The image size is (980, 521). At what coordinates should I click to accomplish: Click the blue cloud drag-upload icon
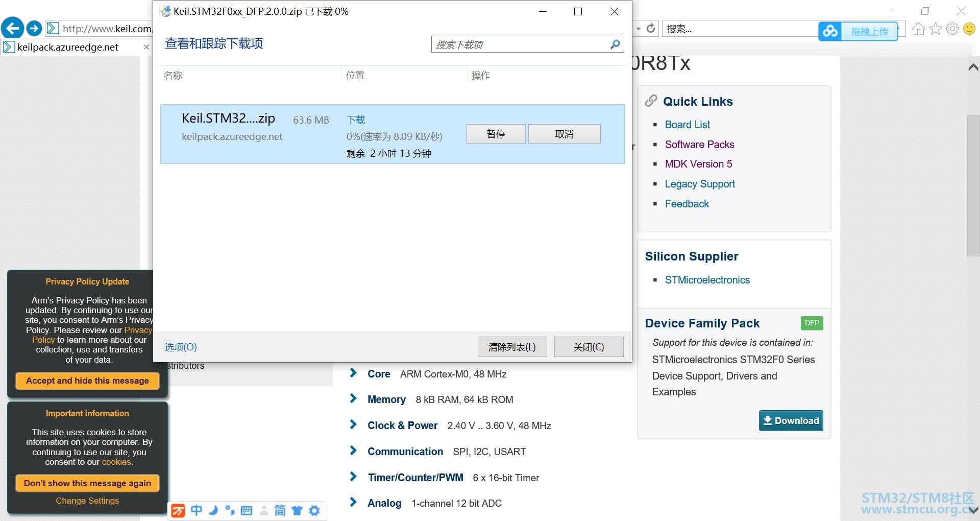coord(830,31)
